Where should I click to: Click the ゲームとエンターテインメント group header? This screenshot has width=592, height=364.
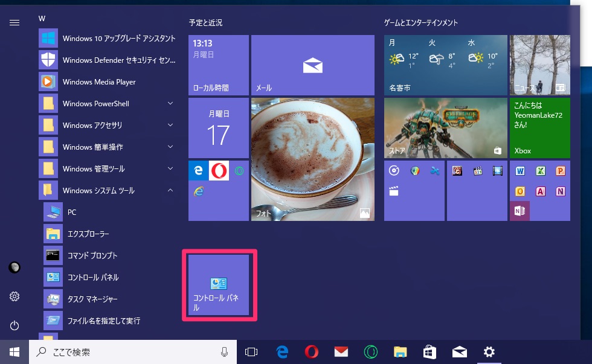pos(421,23)
